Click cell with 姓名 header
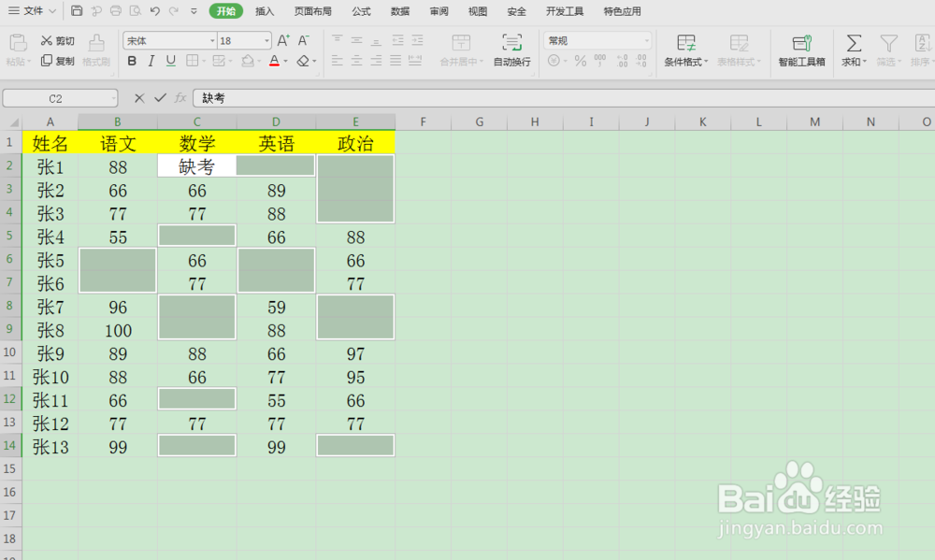Screen dimensions: 935x560 [50, 143]
